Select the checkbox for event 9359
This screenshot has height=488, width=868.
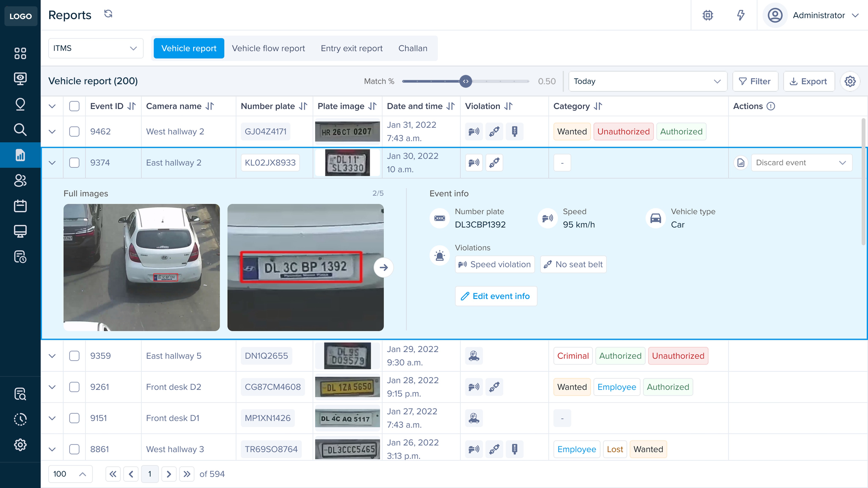[x=74, y=356]
